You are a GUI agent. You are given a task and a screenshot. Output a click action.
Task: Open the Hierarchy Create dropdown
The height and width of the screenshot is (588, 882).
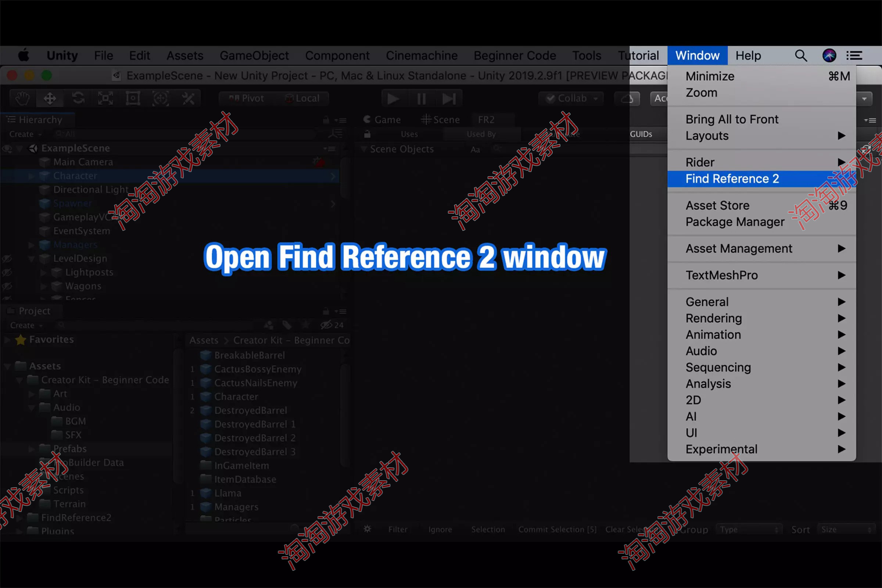pyautogui.click(x=25, y=134)
